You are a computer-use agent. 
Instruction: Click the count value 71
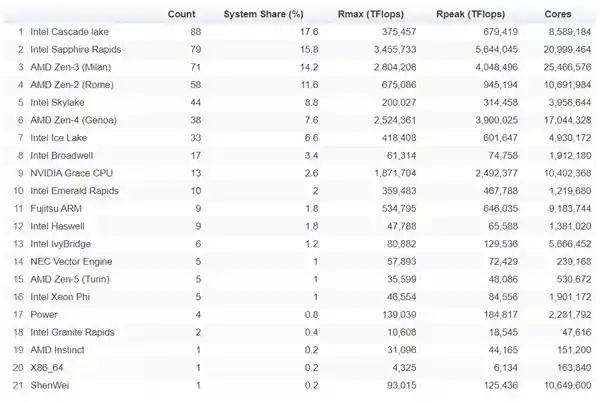tap(196, 67)
